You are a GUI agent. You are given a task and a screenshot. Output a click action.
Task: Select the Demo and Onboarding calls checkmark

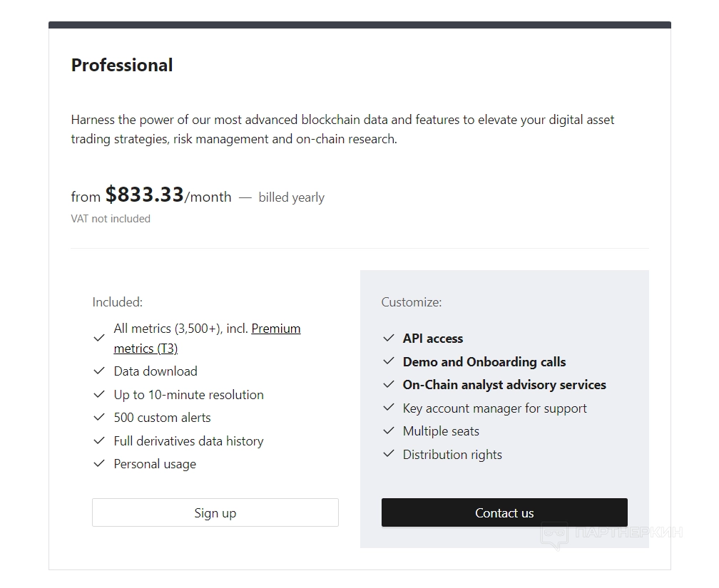coord(389,362)
